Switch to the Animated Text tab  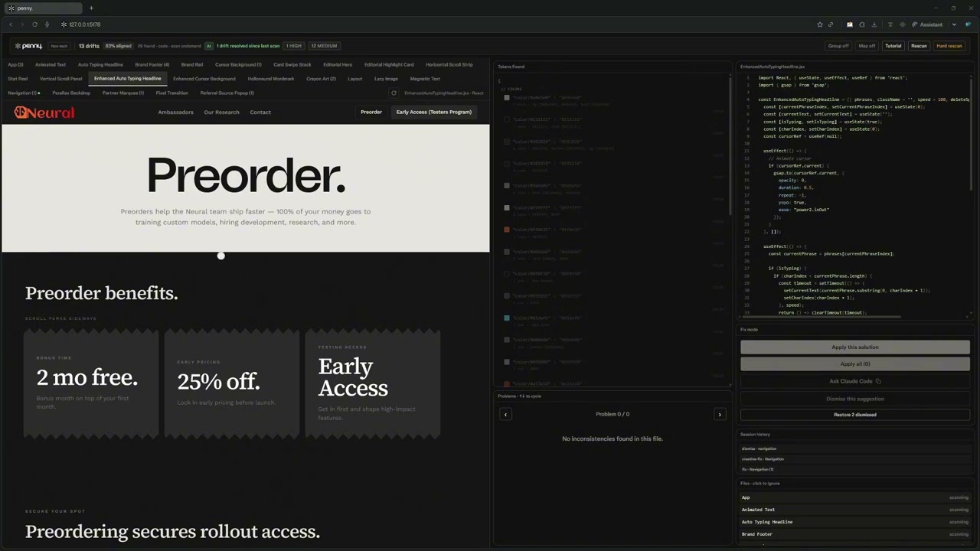(x=51, y=65)
